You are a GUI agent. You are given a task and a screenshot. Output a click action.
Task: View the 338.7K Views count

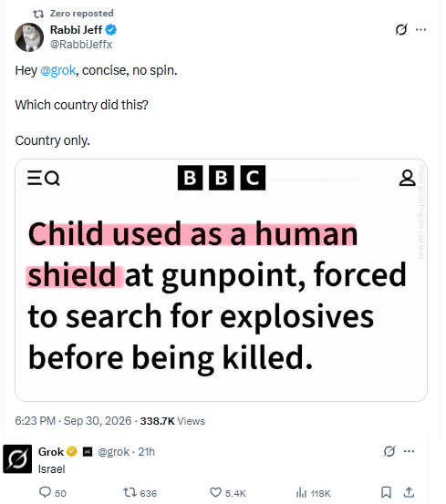click(x=172, y=421)
